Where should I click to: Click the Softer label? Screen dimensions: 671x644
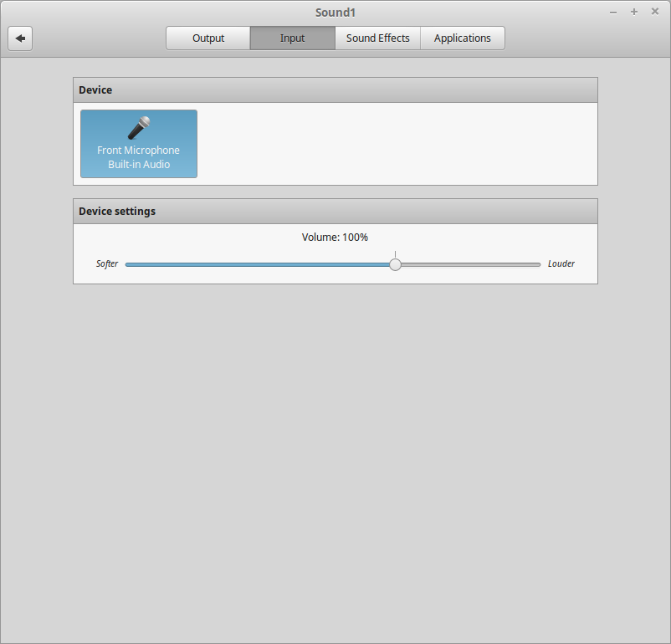[x=107, y=263]
